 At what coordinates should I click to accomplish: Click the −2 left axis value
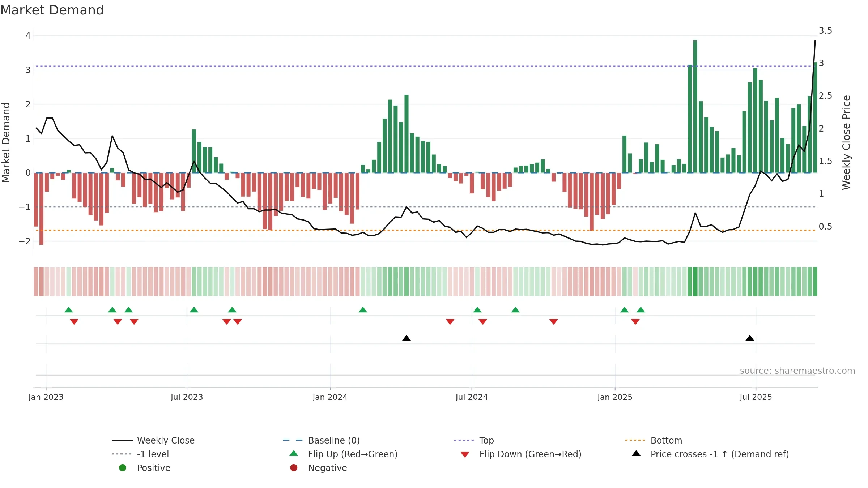(25, 241)
